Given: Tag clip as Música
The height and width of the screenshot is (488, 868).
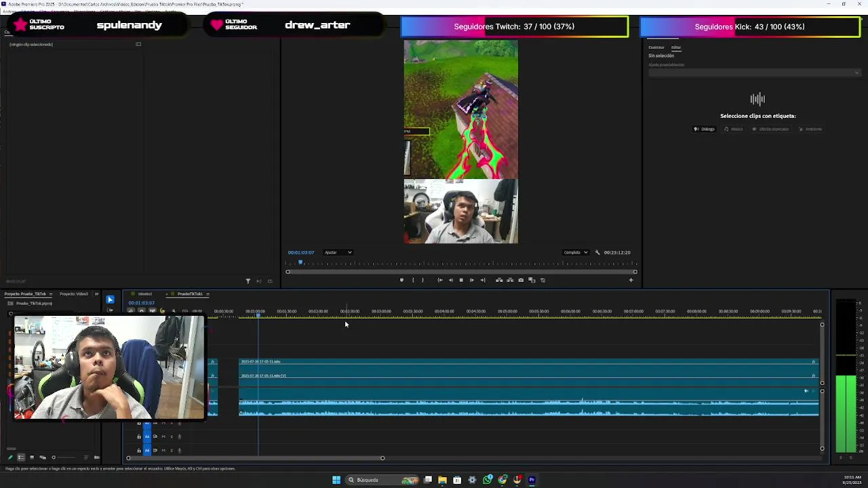Looking at the screenshot, I should pos(733,129).
